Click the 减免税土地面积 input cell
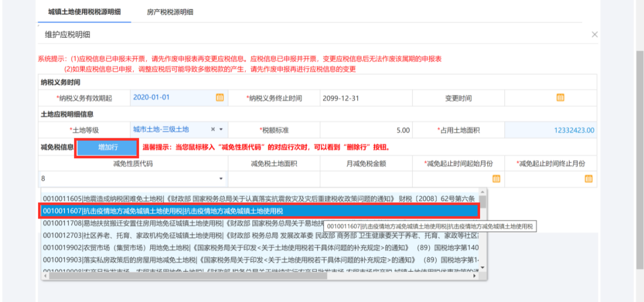This screenshot has height=302, width=644. (274, 179)
